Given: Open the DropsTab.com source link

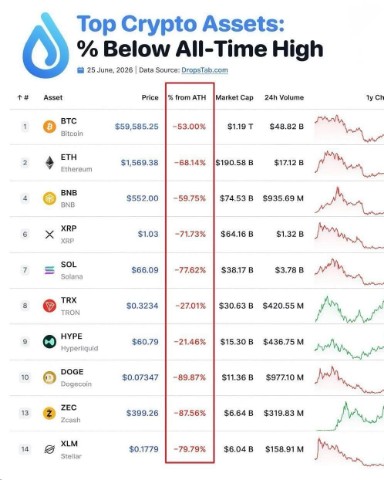Looking at the screenshot, I should click(205, 70).
